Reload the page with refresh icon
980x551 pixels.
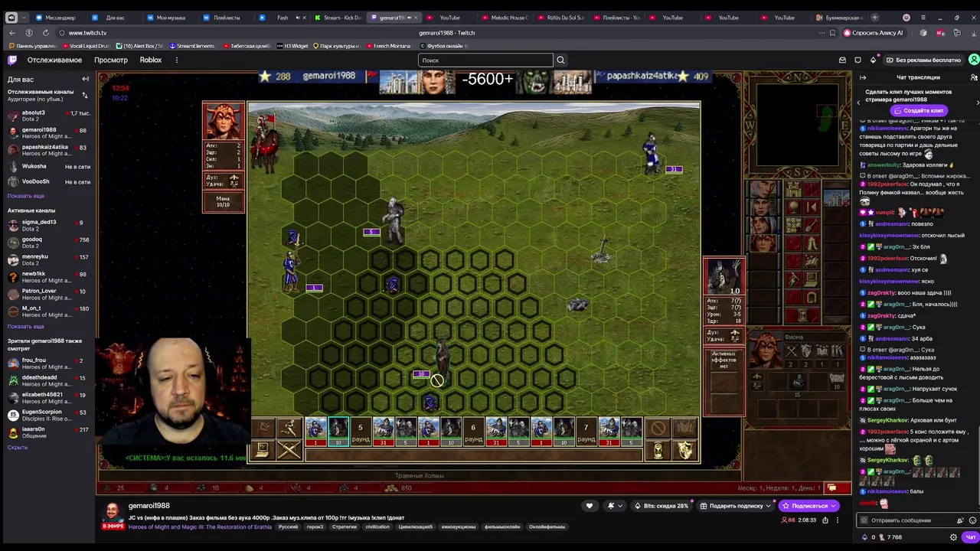(x=46, y=33)
